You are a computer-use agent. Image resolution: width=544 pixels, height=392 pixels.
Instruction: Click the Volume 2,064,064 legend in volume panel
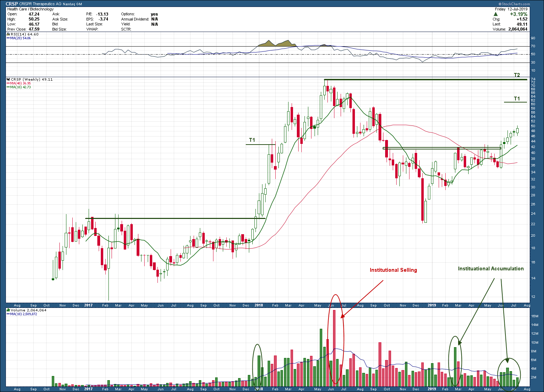point(29,310)
